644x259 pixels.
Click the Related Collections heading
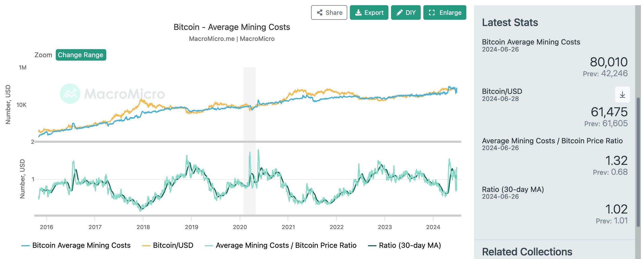click(x=527, y=251)
